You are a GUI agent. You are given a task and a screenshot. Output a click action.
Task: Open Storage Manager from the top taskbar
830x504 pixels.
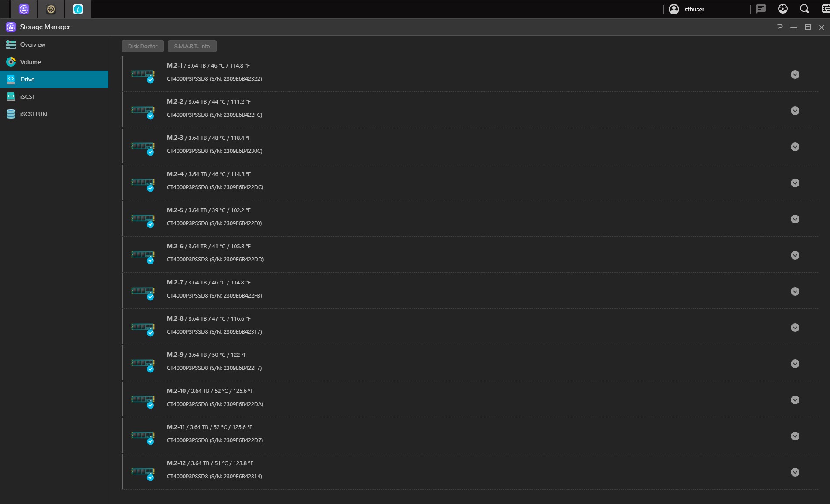coord(24,9)
